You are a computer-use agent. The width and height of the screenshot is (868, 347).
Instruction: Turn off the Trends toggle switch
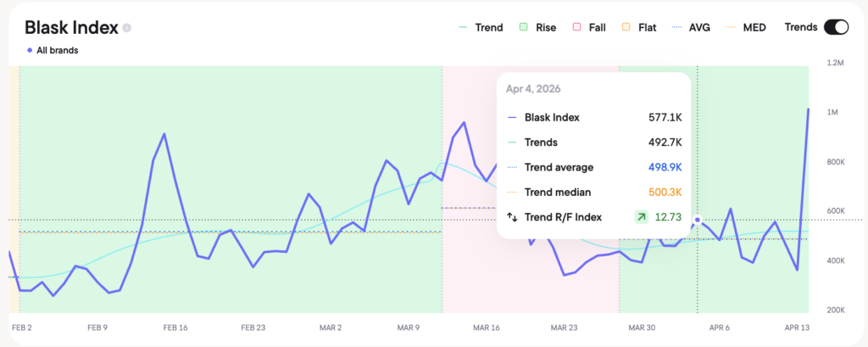tap(835, 27)
